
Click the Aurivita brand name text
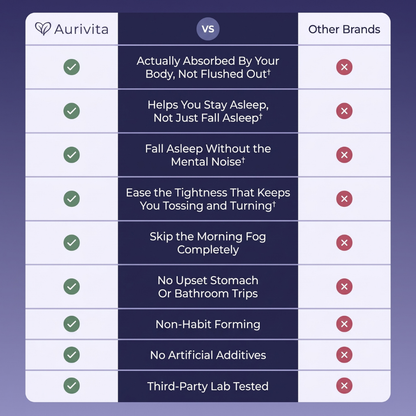[81, 29]
